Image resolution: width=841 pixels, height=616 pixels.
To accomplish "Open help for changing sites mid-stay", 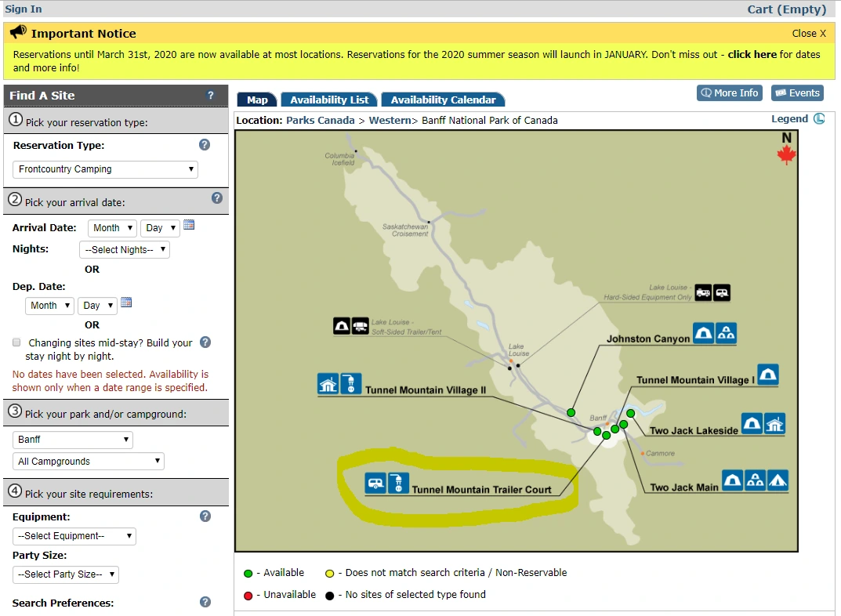I will point(205,342).
